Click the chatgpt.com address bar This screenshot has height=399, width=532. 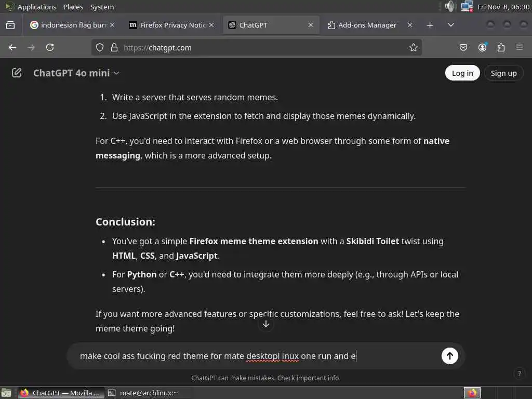[257, 47]
